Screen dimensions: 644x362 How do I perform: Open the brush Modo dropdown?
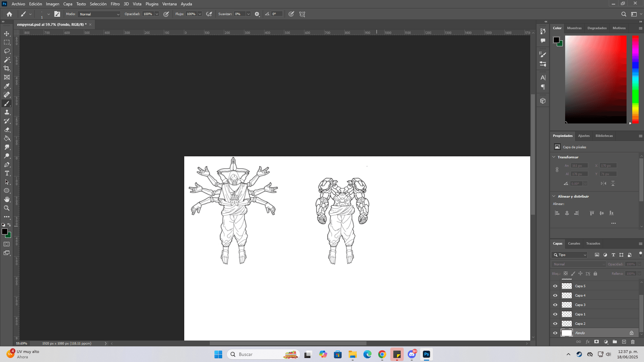pyautogui.click(x=99, y=14)
